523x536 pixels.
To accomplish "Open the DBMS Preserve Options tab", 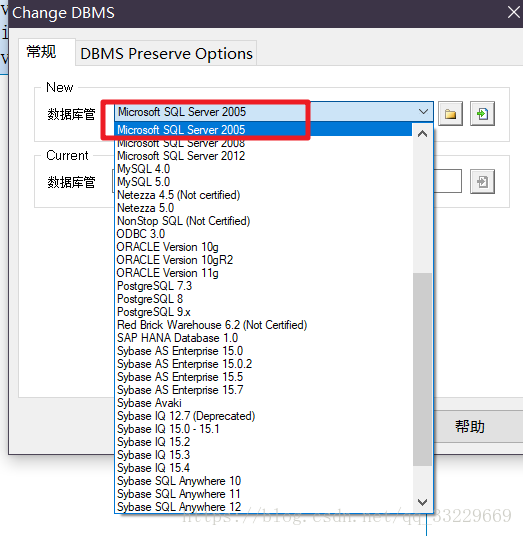I will pos(166,54).
